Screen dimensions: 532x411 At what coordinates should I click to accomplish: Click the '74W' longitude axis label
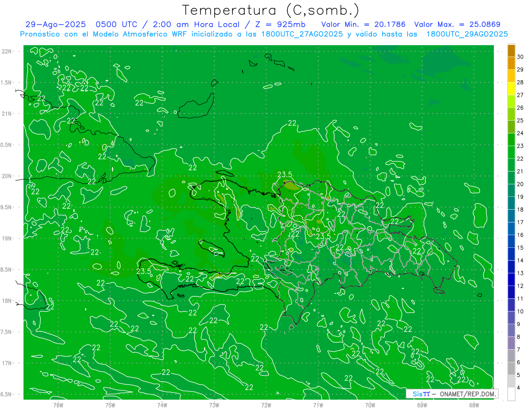click(162, 405)
